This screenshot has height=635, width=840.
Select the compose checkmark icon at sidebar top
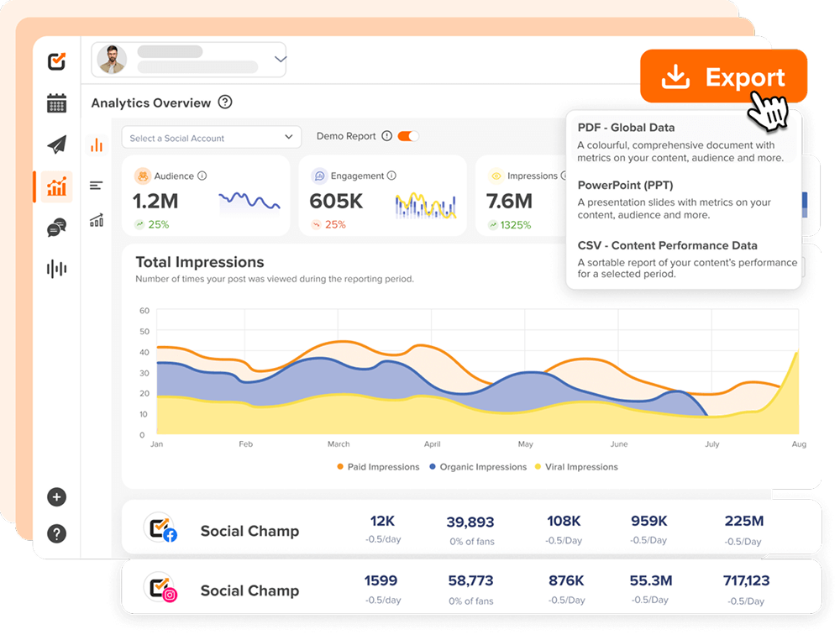click(56, 60)
